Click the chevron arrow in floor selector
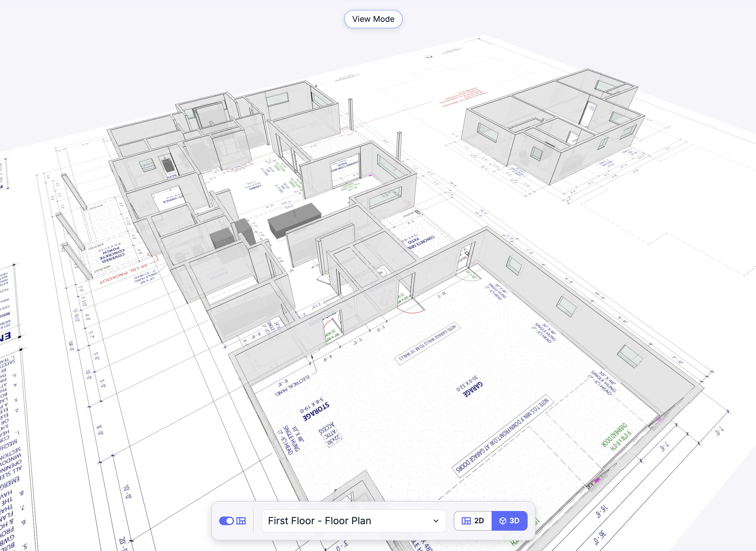Screen dimensions: 756x551 pos(436,521)
